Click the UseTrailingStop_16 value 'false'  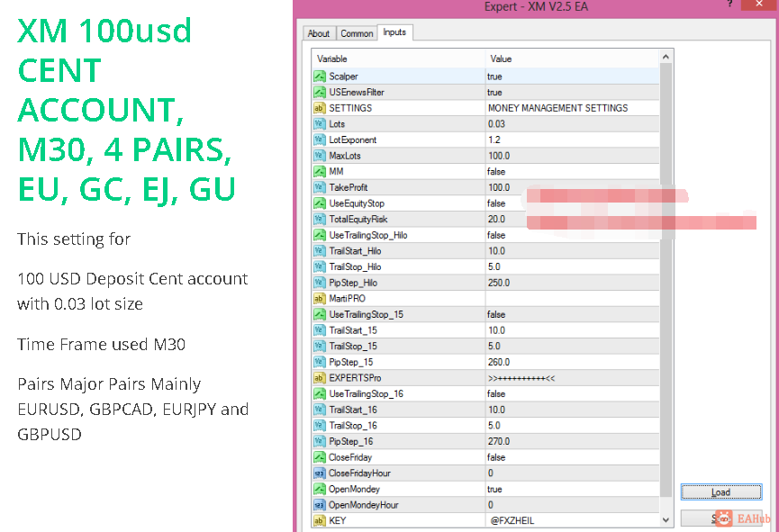pos(496,394)
